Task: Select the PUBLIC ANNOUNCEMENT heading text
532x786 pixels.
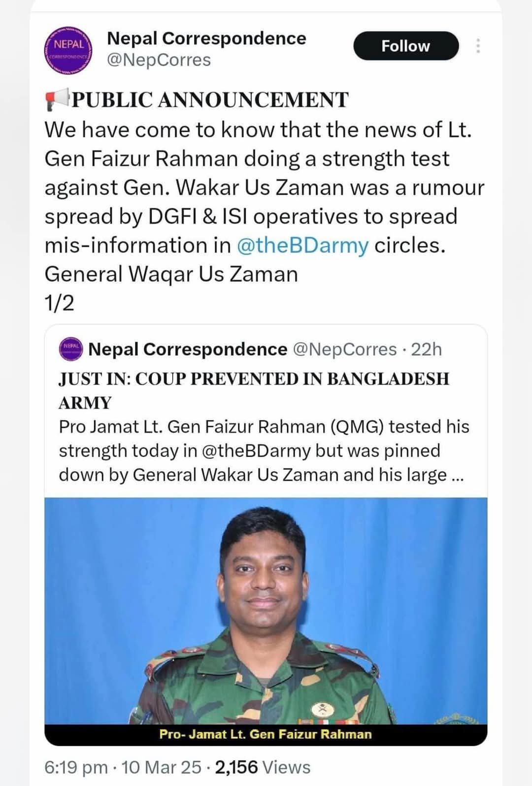Action: [x=210, y=100]
